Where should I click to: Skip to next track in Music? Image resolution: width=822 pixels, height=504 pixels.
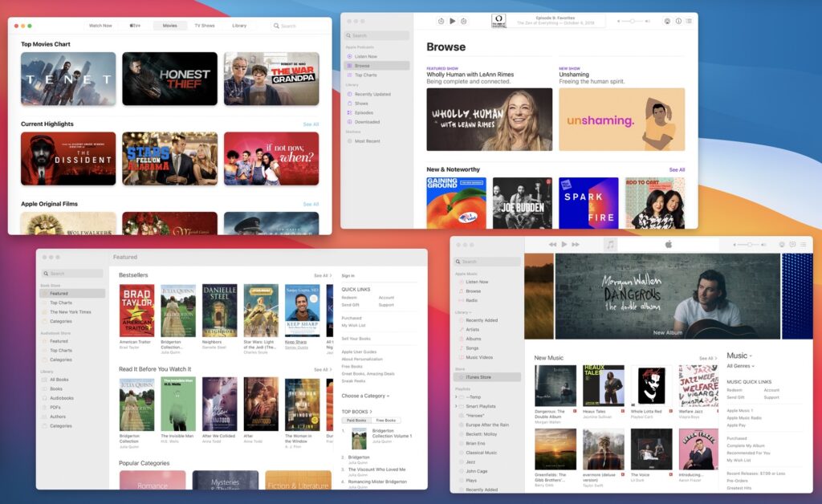coord(576,245)
